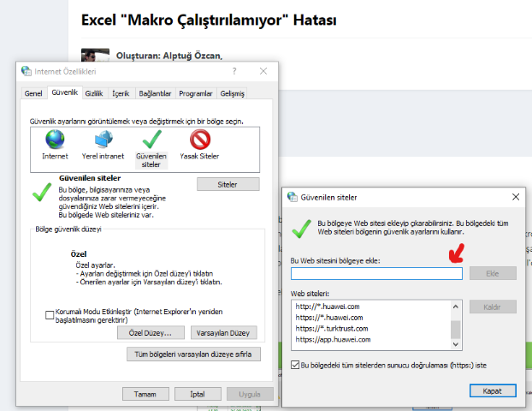Click the help question mark in title bar
This screenshot has width=532, height=411.
pos(233,71)
